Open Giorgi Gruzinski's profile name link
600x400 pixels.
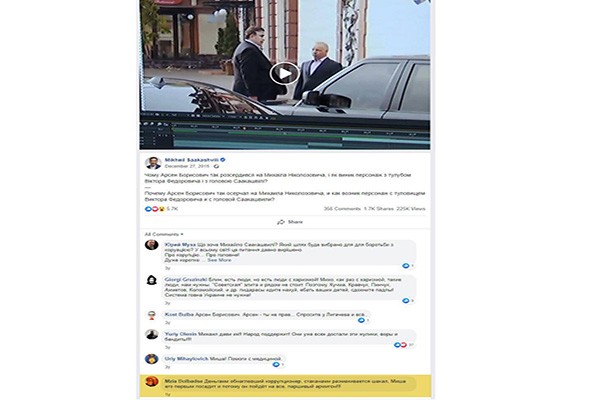pos(186,279)
